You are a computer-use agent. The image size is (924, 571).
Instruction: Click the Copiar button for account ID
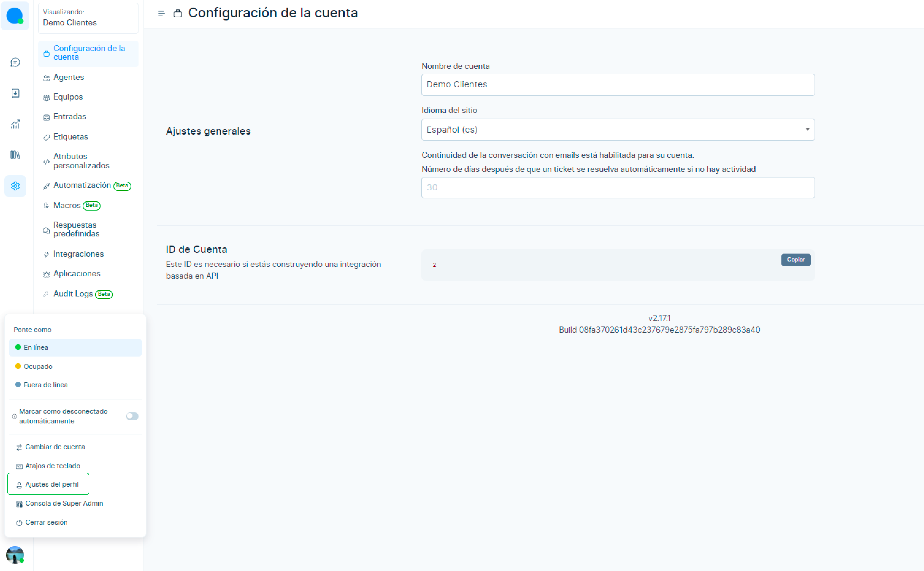(x=795, y=260)
